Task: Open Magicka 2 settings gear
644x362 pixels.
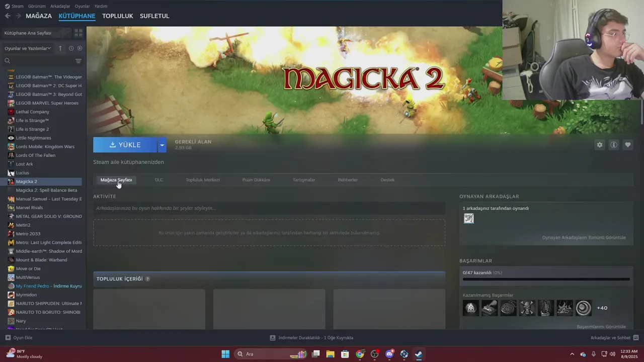Action: pyautogui.click(x=600, y=145)
